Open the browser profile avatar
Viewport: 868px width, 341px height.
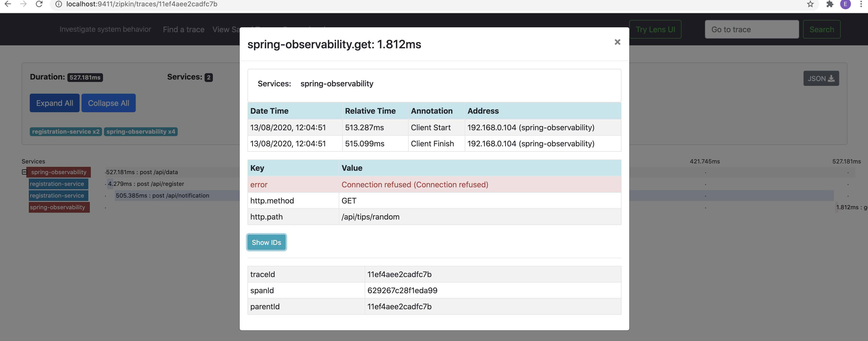[845, 4]
